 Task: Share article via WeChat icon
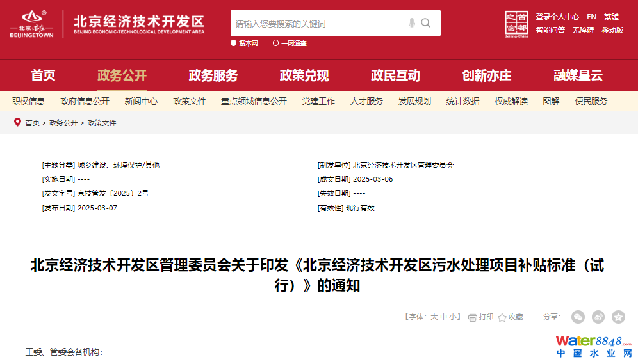click(578, 317)
